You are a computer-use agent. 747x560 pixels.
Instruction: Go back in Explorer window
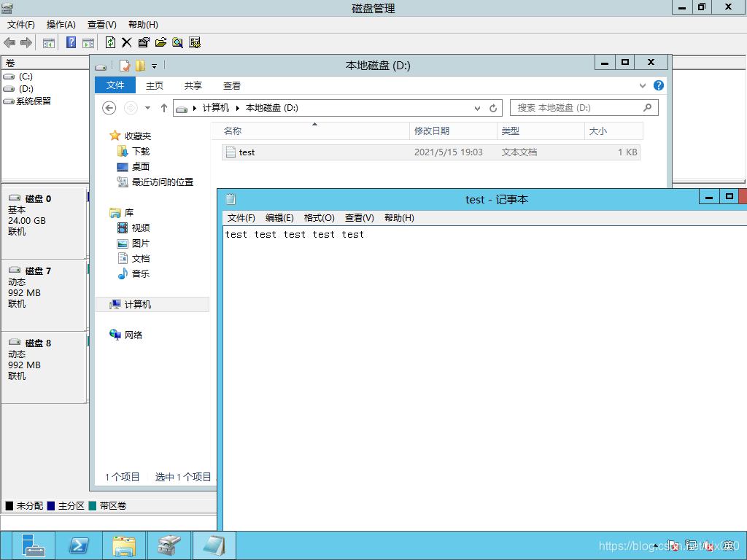click(x=109, y=108)
